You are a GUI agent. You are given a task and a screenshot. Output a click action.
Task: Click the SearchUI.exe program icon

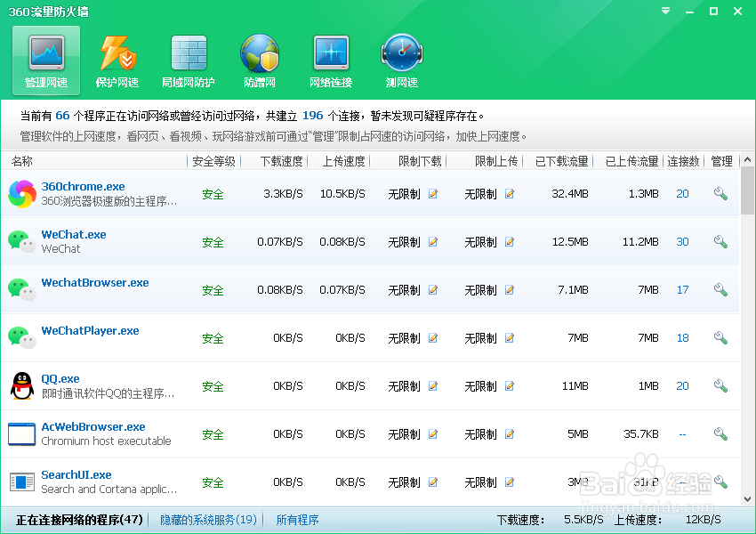click(21, 481)
